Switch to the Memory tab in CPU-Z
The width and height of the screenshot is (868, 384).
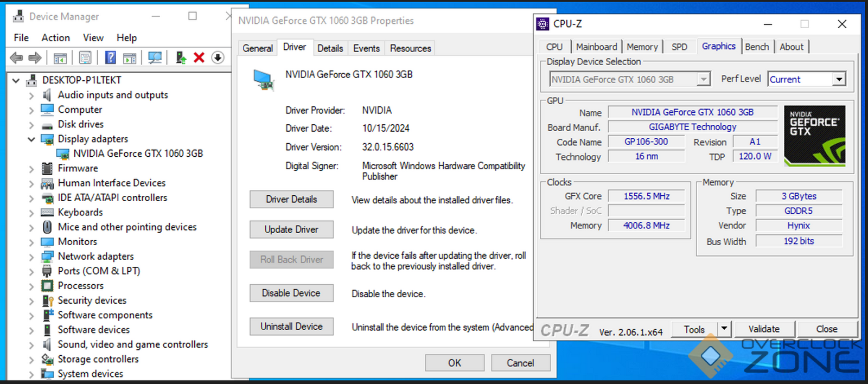pos(642,47)
